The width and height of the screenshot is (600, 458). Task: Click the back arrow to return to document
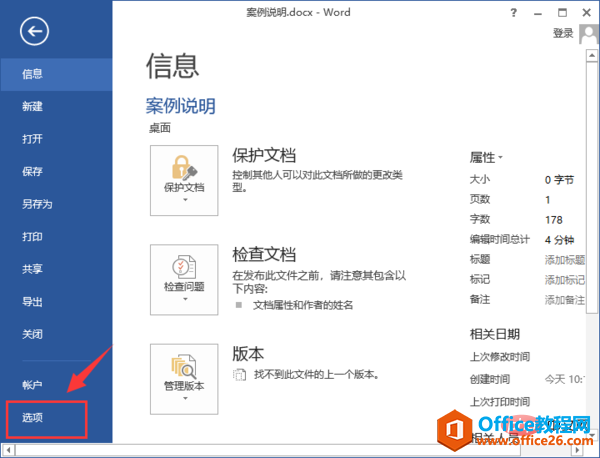[34, 31]
